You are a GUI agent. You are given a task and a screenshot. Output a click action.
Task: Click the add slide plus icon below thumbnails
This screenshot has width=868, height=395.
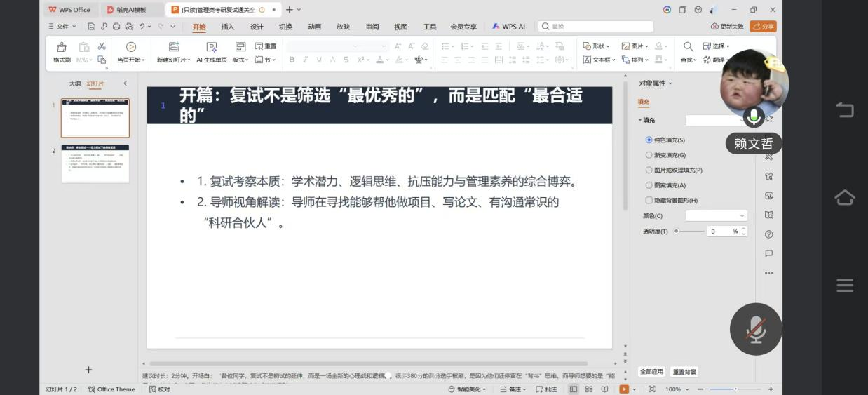tap(88, 370)
